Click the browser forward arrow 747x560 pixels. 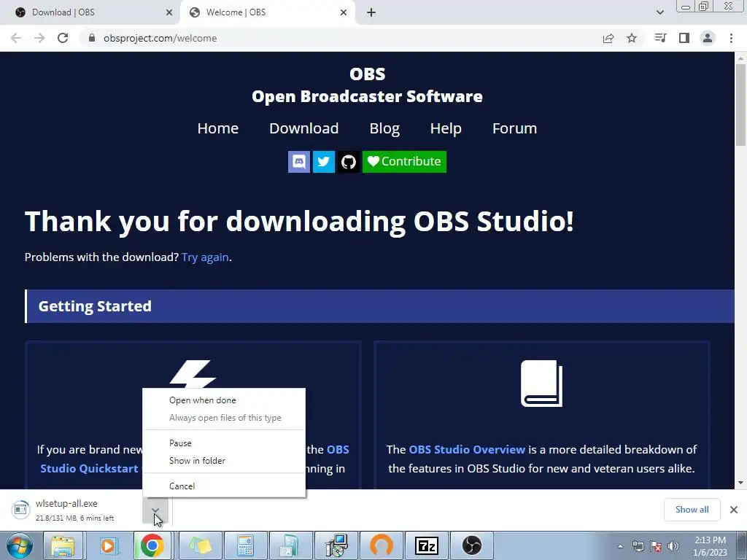pyautogui.click(x=39, y=38)
